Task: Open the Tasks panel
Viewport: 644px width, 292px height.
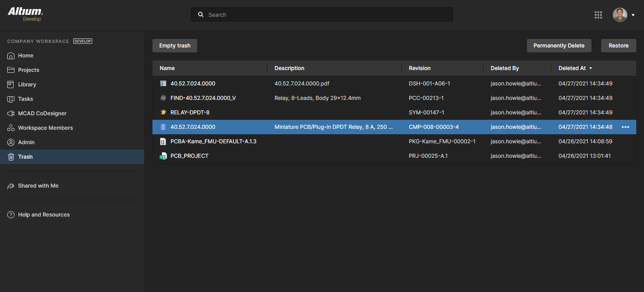Action: pyautogui.click(x=26, y=99)
